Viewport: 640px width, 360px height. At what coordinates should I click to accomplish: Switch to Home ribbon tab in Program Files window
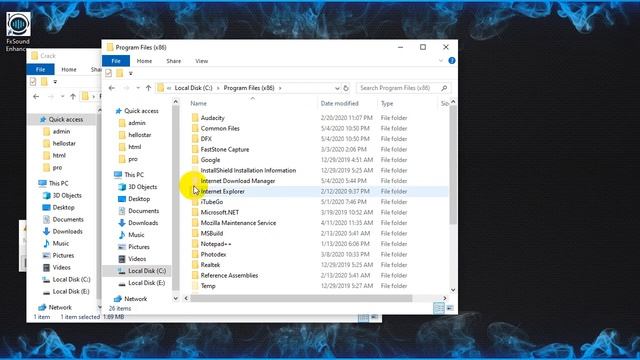(144, 61)
